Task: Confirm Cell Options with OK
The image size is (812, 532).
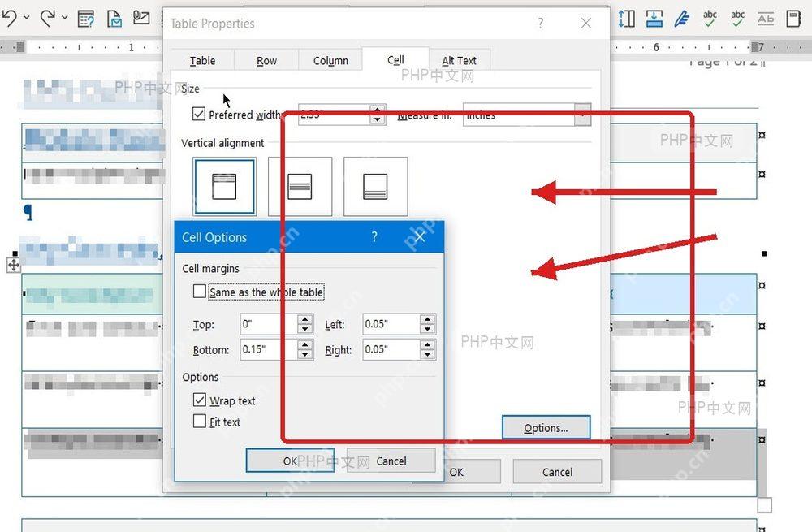Action: 290,461
